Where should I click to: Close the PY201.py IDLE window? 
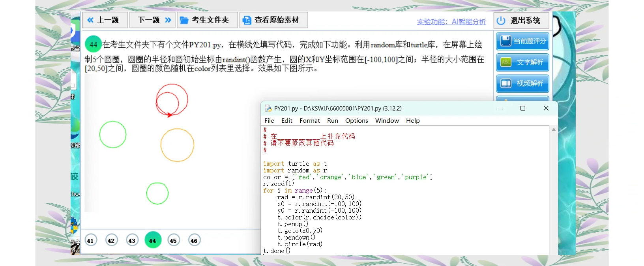coord(546,108)
